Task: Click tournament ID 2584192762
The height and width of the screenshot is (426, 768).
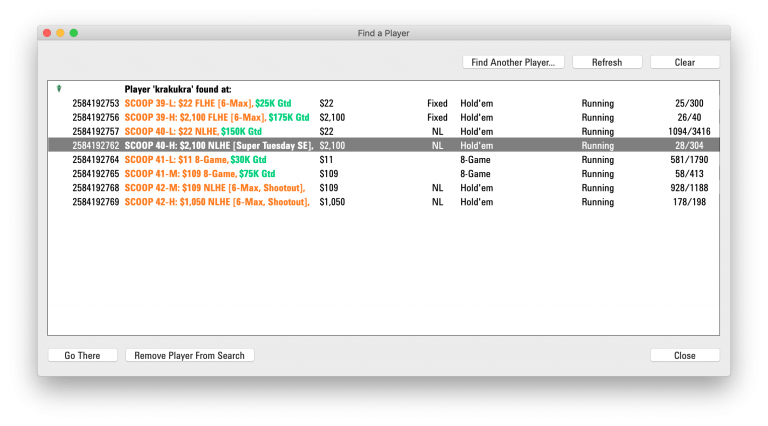Action: tap(96, 145)
